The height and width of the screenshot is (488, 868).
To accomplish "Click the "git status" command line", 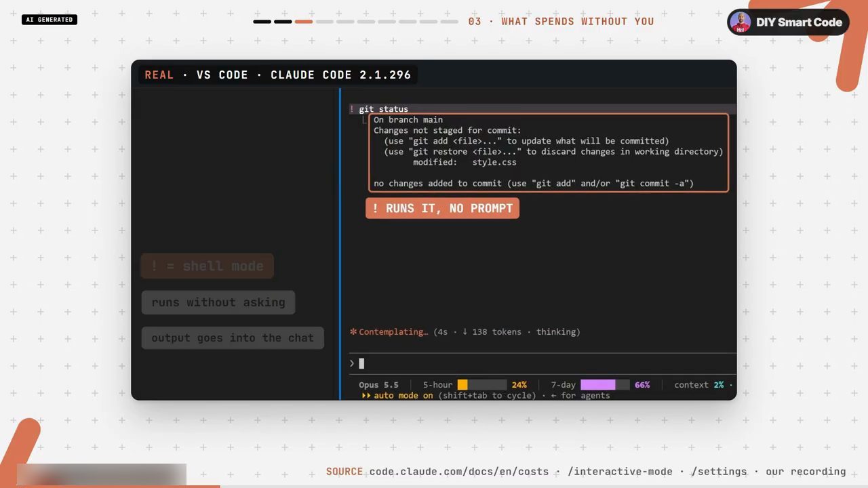I will coord(383,109).
